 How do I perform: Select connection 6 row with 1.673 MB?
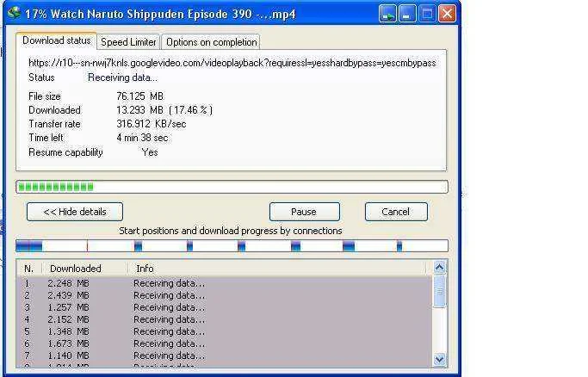point(224,343)
